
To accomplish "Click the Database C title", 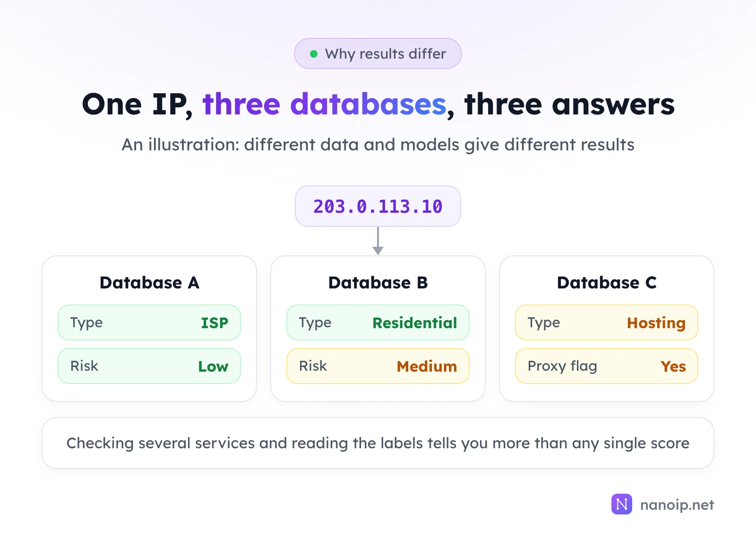I will pyautogui.click(x=607, y=283).
